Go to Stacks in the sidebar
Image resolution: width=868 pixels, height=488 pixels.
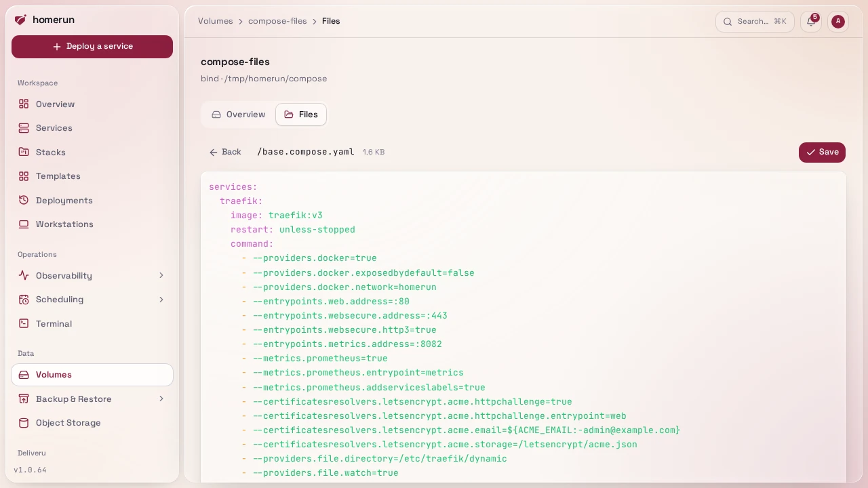click(x=92, y=152)
